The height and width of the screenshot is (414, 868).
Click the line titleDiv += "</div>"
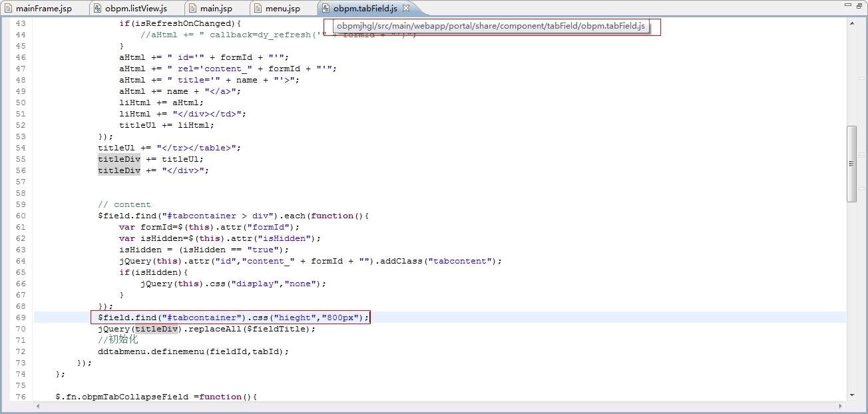[x=154, y=170]
